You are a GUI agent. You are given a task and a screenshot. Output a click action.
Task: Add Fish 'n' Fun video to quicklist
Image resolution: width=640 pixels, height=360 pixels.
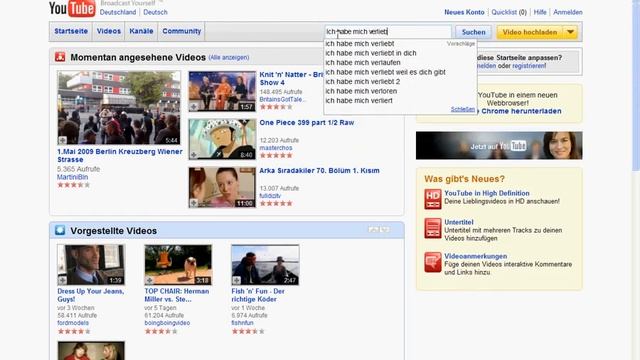pos(236,280)
